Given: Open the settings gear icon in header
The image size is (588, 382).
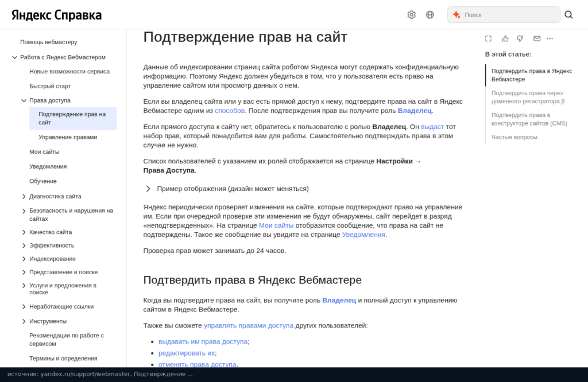Looking at the screenshot, I should click(x=411, y=14).
